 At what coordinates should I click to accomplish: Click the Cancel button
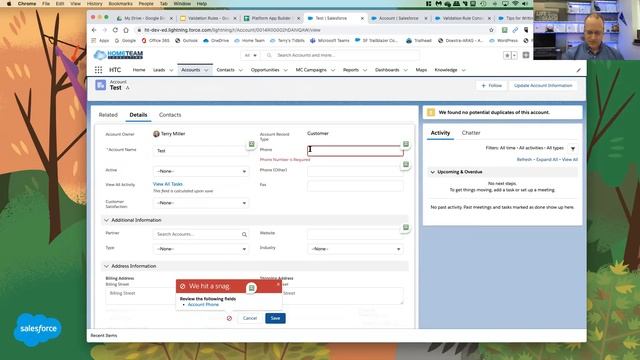250,318
